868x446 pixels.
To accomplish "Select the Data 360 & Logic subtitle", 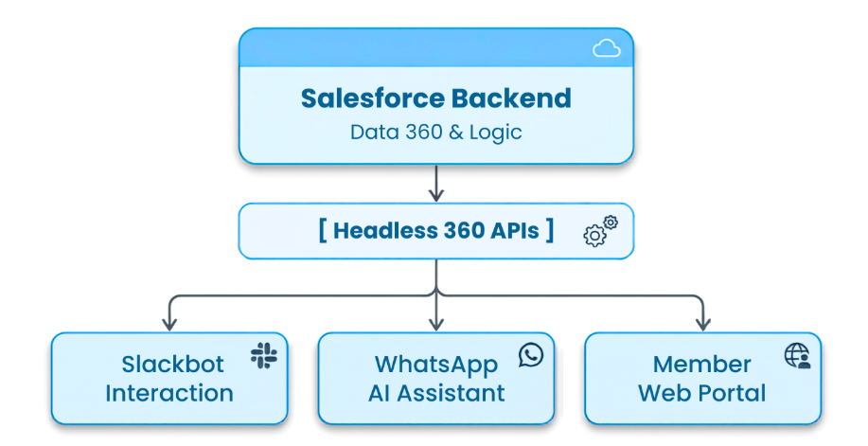I will [436, 132].
